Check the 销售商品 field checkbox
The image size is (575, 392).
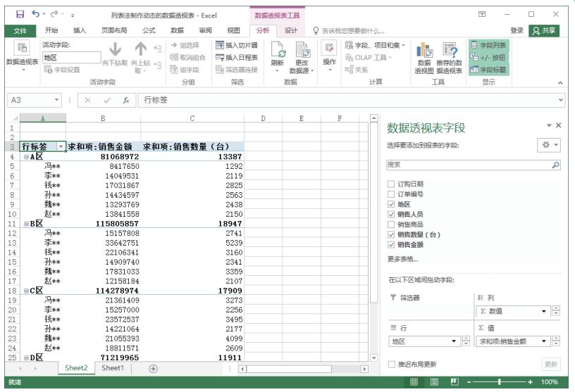tap(391, 225)
